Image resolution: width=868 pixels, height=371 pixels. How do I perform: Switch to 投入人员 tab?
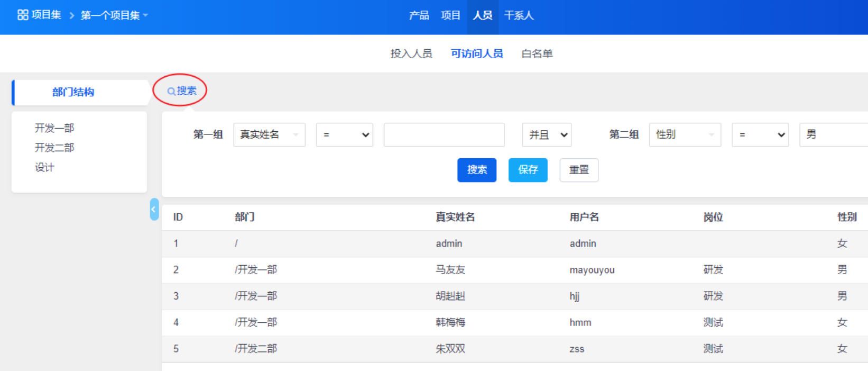coord(411,53)
